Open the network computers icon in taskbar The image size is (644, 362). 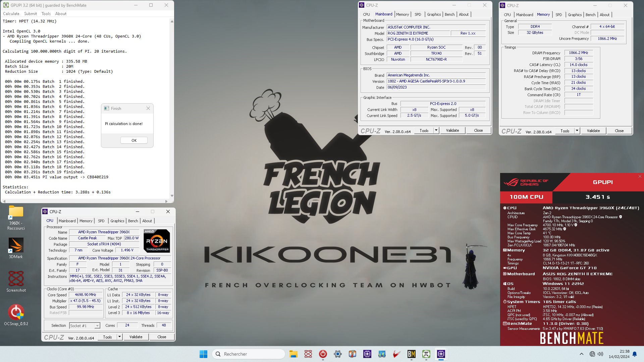[382, 354]
